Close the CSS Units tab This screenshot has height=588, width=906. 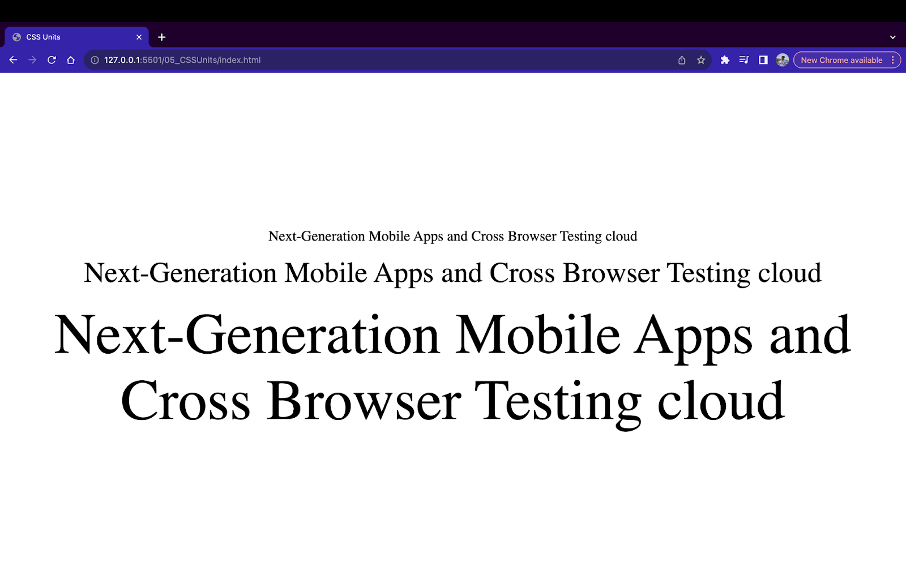click(139, 37)
